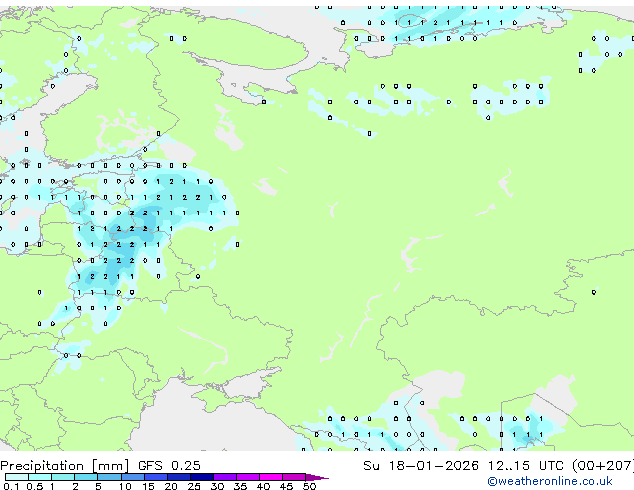Click the legend scale label "50"
The width and height of the screenshot is (634, 490).
(309, 486)
